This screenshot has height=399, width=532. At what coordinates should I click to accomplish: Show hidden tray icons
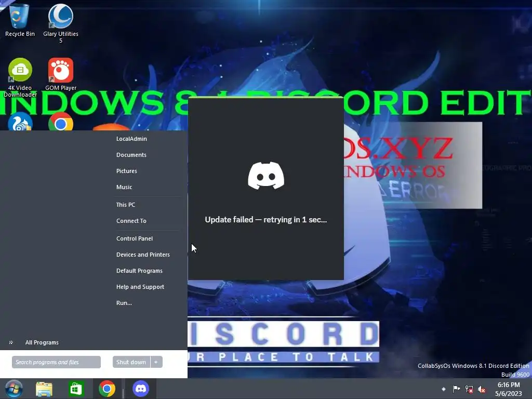444,389
